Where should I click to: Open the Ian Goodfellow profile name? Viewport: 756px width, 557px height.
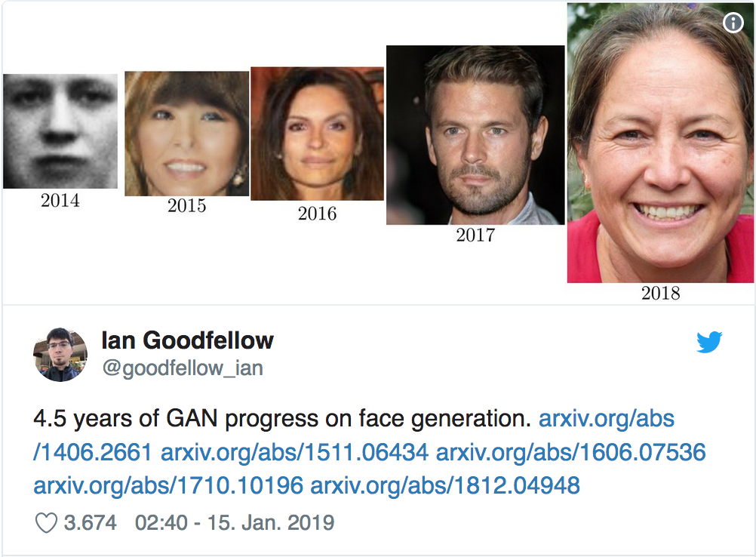187,340
